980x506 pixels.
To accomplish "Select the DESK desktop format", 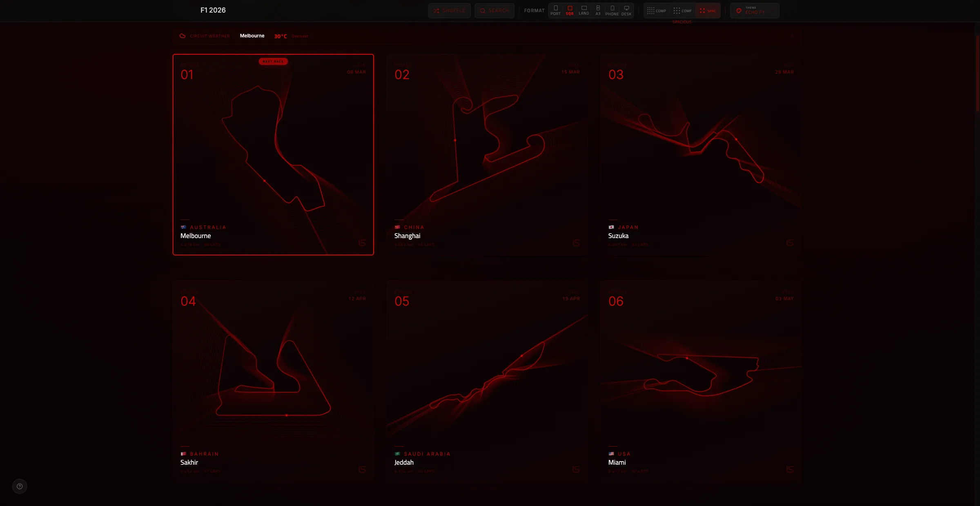I will click(x=626, y=11).
